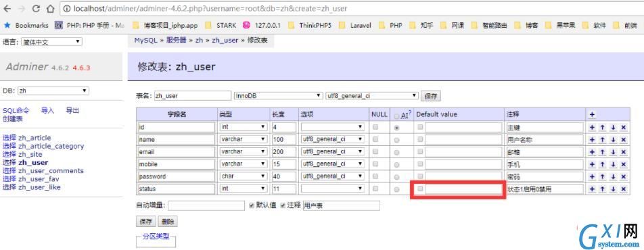The width and height of the screenshot is (644, 250).
Task: Click 保存 button next to table collation
Action: [431, 96]
